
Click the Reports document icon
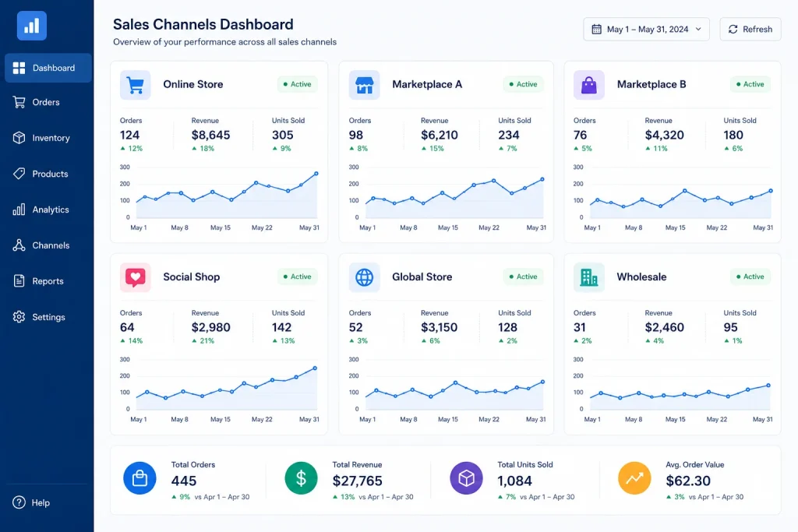19,280
